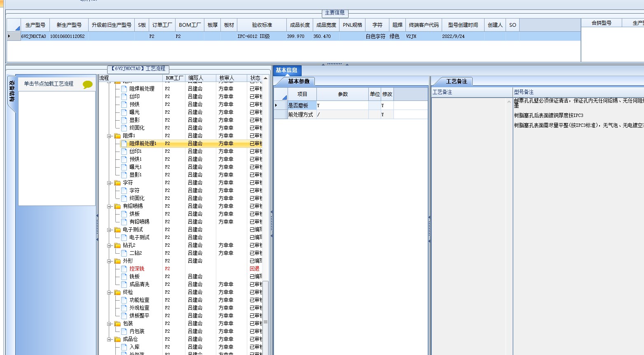Collapse the 字符 folder node

point(110,183)
